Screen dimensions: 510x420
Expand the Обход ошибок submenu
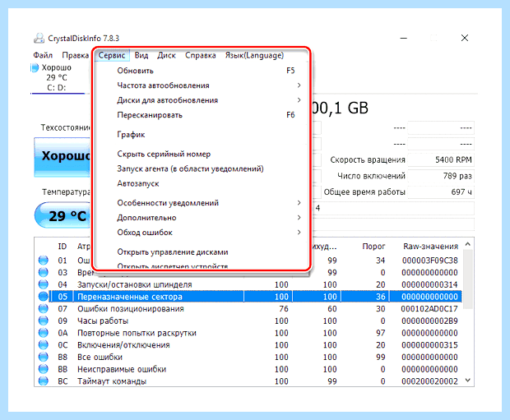pos(201,233)
